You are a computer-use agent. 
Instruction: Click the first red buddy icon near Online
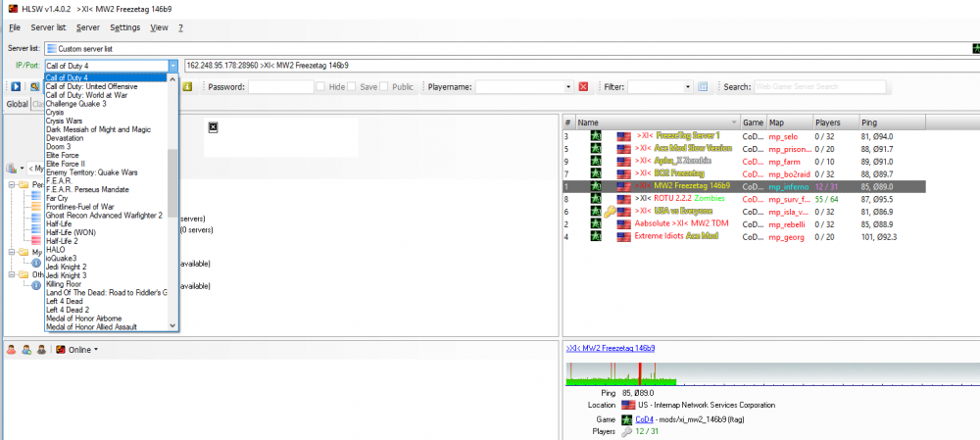[x=11, y=350]
